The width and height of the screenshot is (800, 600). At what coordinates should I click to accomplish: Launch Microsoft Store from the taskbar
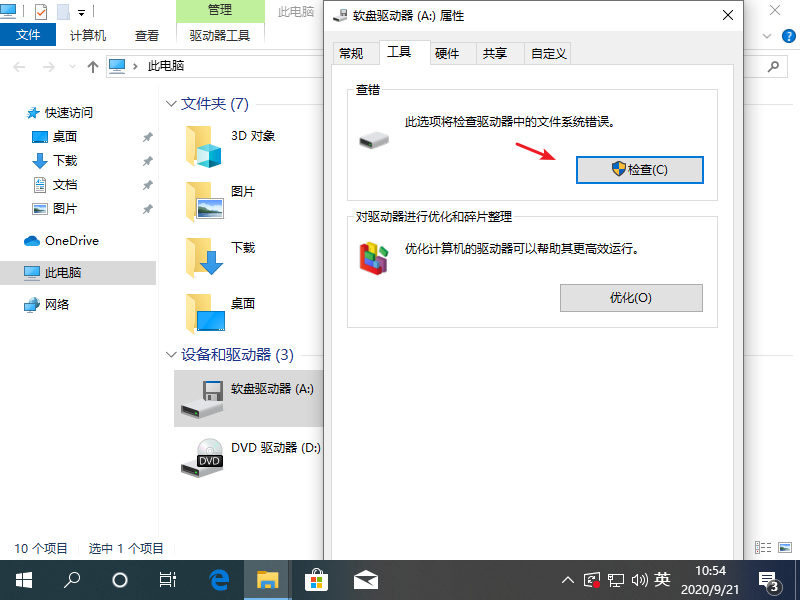tap(315, 579)
